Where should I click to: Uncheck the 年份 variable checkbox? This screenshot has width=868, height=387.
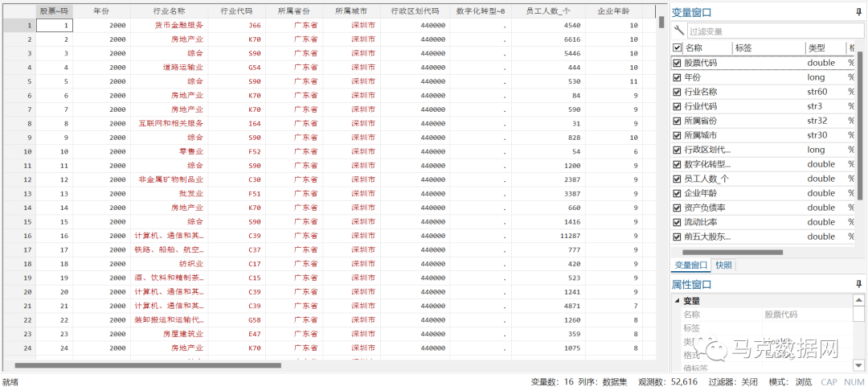click(677, 77)
